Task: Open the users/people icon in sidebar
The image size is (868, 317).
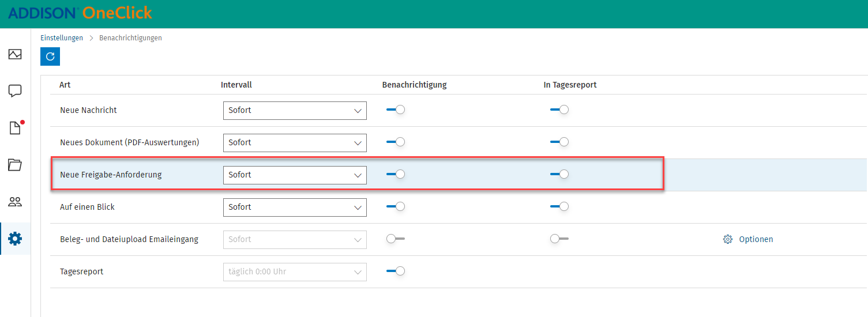Action: point(15,202)
